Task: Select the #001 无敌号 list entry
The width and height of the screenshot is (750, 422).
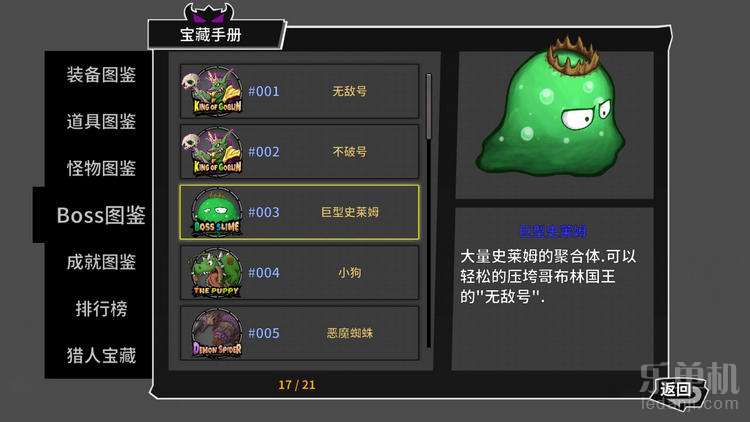Action: 299,91
